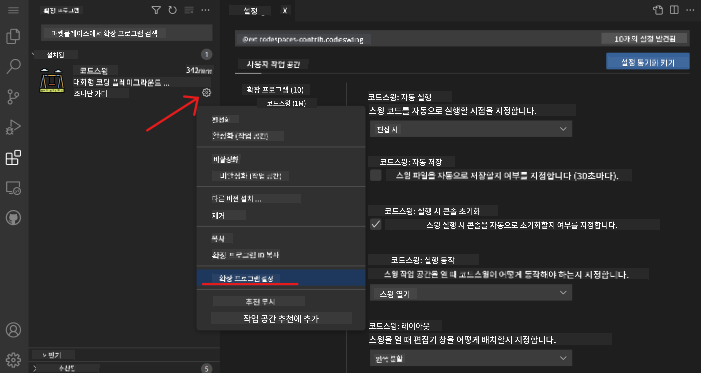Click the filter extensions funnel icon
Viewport: 701px width, 373px height.
click(156, 10)
